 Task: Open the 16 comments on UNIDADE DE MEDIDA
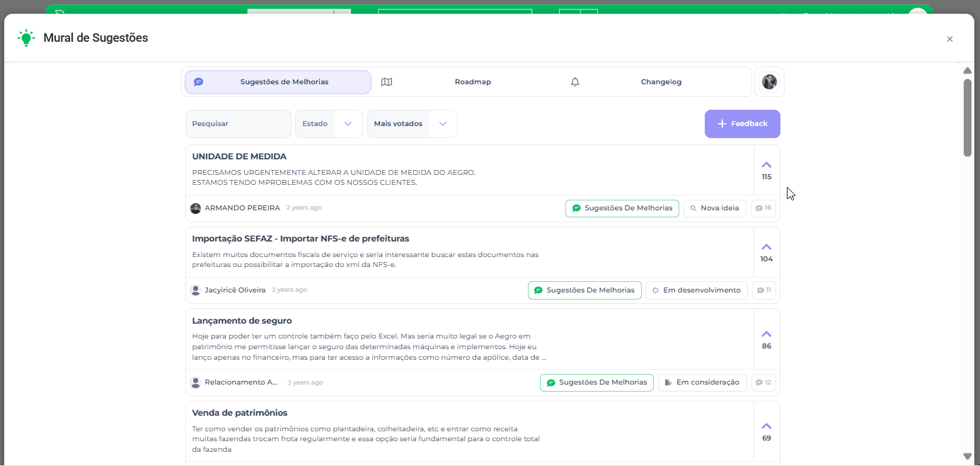(763, 208)
